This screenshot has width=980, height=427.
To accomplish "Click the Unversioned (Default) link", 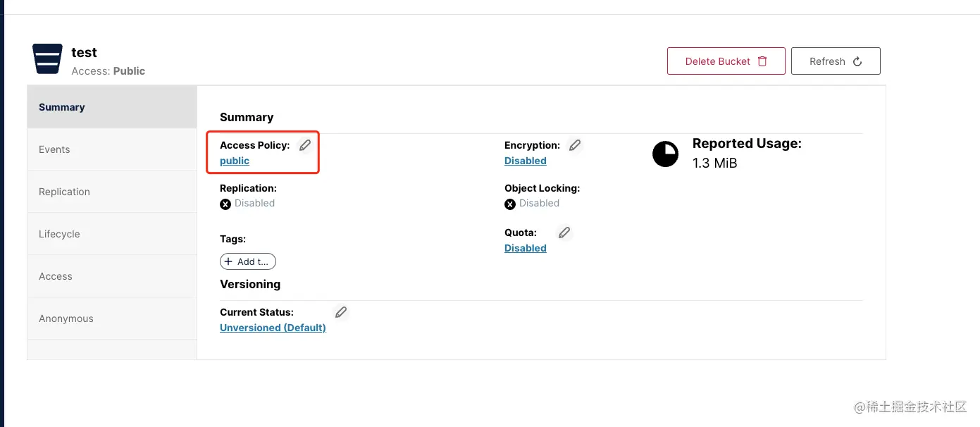I will pyautogui.click(x=273, y=328).
